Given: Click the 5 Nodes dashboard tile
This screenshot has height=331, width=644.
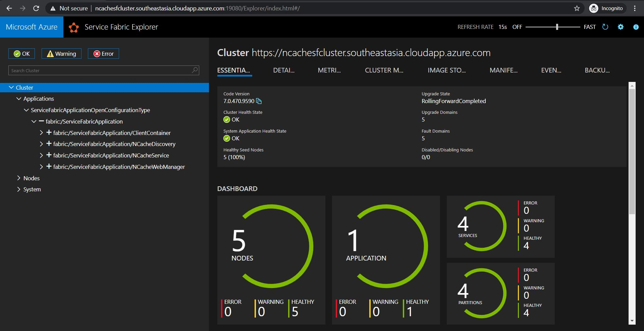Looking at the screenshot, I should point(271,260).
